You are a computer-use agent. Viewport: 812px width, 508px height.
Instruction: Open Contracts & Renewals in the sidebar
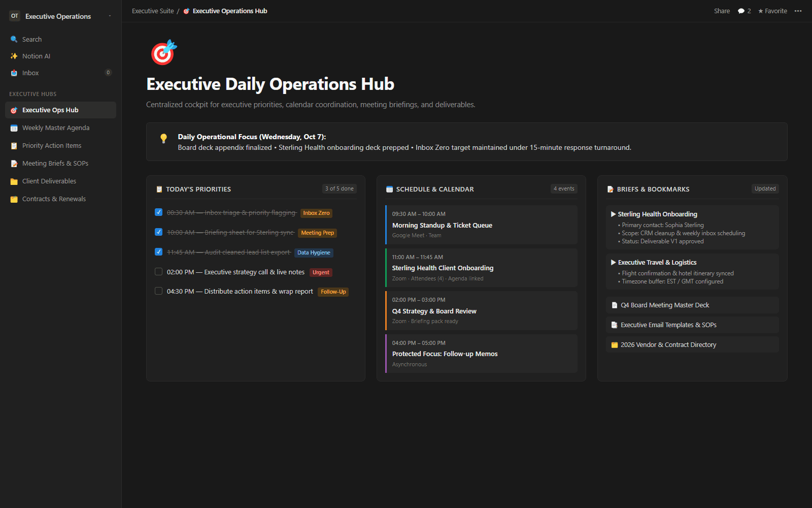click(60, 199)
